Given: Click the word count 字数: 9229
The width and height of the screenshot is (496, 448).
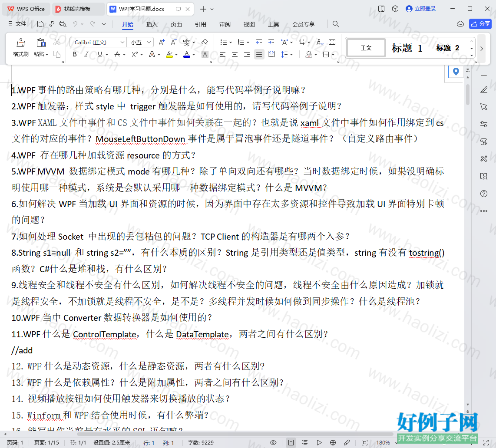Looking at the screenshot, I should point(201,443).
